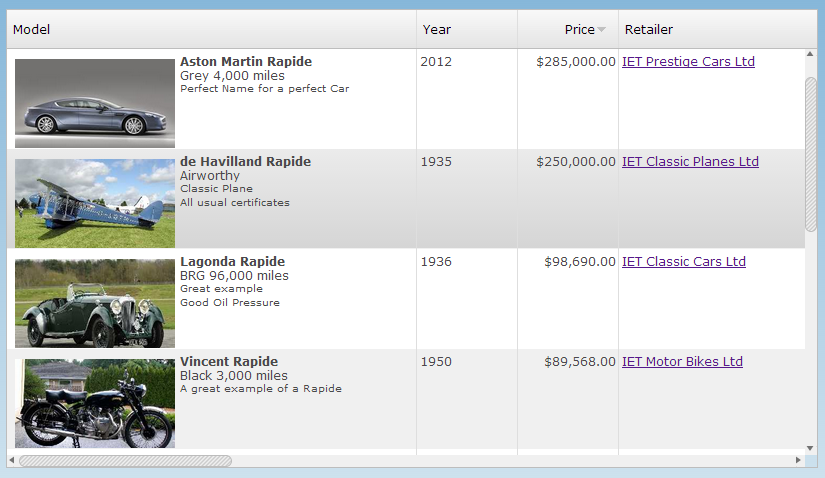This screenshot has height=478, width=825.
Task: Visit the IET Motor Bikes Ltd link
Action: tap(682, 362)
